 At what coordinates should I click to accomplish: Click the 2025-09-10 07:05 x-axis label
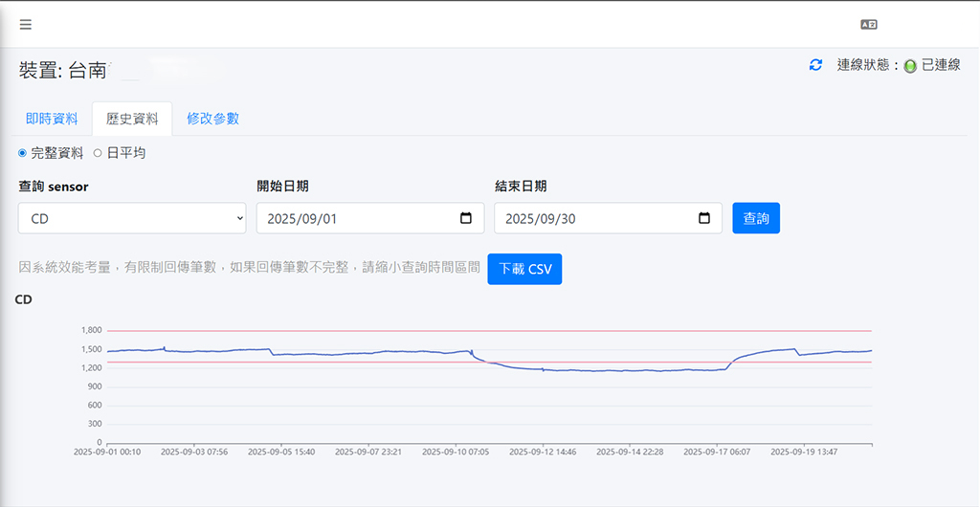pyautogui.click(x=456, y=452)
